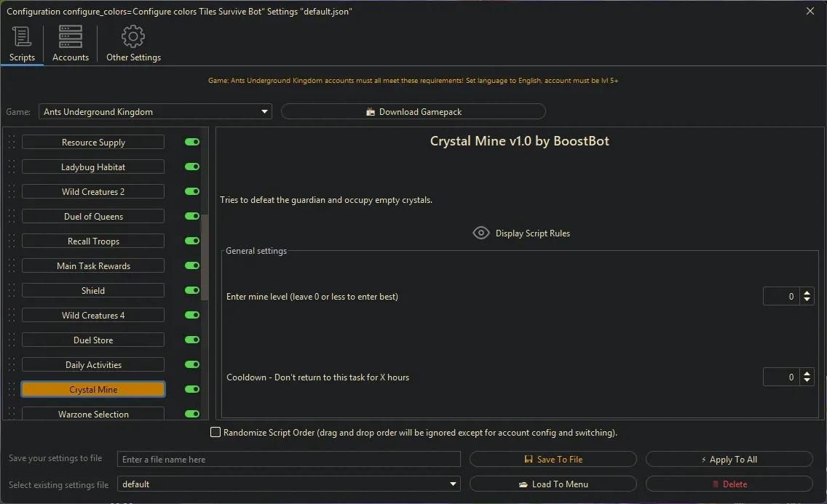Viewport: 827px width, 504px height.
Task: Click the eye icon for Display Script Rules
Action: (480, 233)
